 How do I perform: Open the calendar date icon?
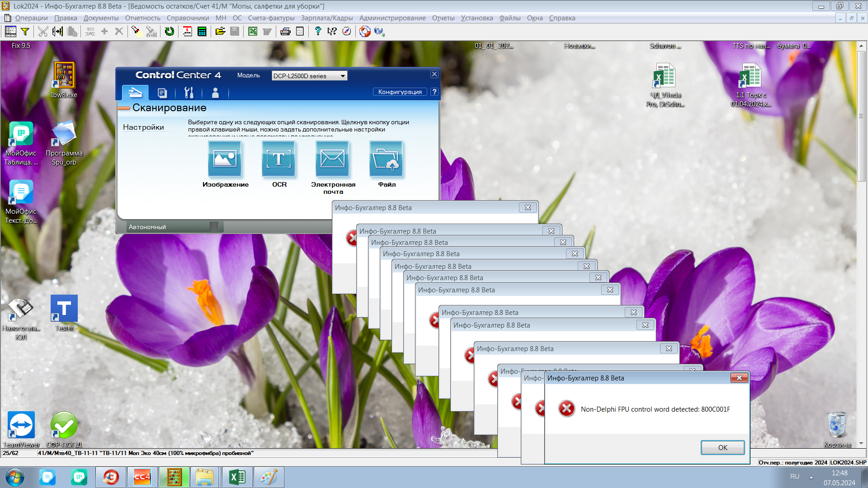click(187, 31)
